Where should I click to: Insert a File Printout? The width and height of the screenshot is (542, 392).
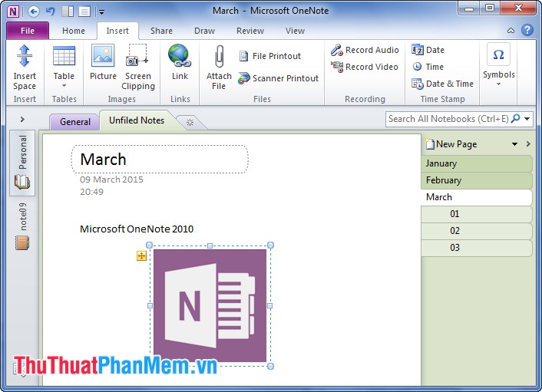(x=270, y=56)
